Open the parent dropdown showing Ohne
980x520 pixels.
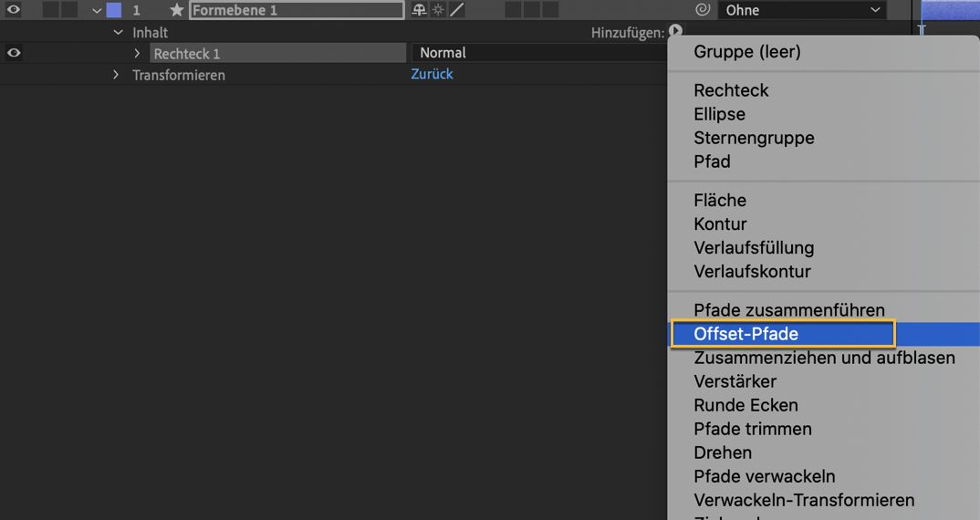[802, 10]
